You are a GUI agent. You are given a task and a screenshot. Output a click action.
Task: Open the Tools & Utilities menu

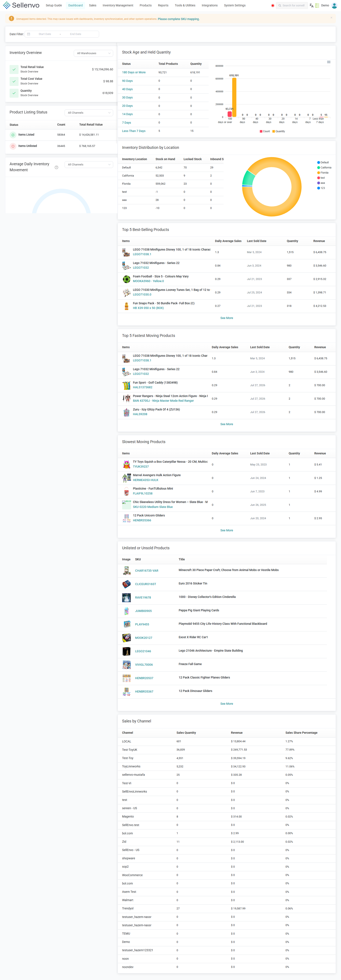[x=185, y=5]
